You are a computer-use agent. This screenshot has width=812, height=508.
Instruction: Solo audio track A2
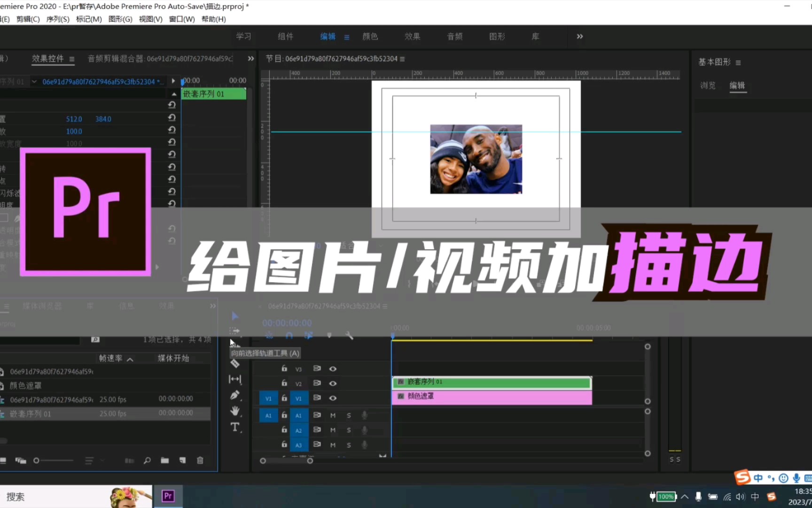[x=349, y=430]
